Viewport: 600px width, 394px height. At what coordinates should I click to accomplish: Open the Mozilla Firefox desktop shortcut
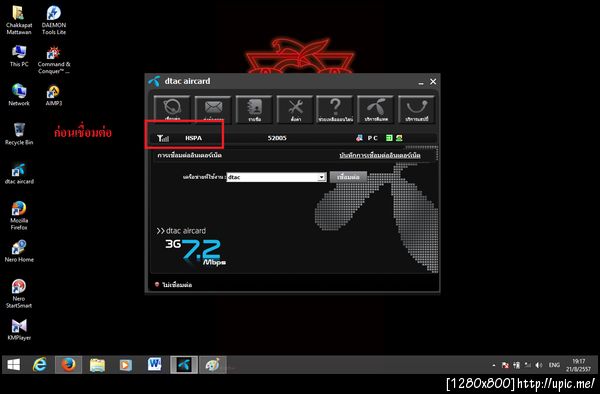(19, 215)
